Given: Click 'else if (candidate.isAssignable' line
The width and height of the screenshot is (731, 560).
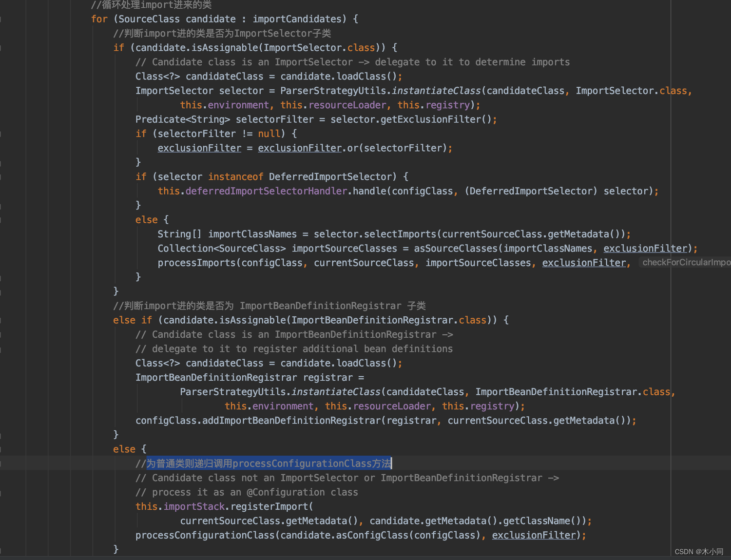Looking at the screenshot, I should click(x=311, y=320).
